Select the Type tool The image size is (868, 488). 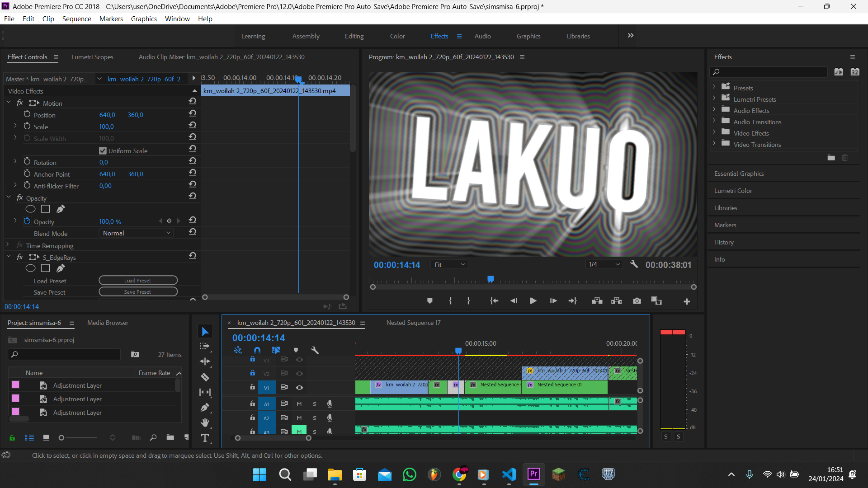click(205, 438)
